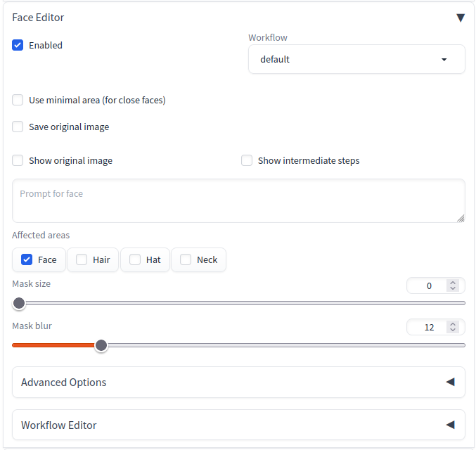The height and width of the screenshot is (450, 476).
Task: Click the Workflow Editor triangle arrow
Action: coord(450,425)
